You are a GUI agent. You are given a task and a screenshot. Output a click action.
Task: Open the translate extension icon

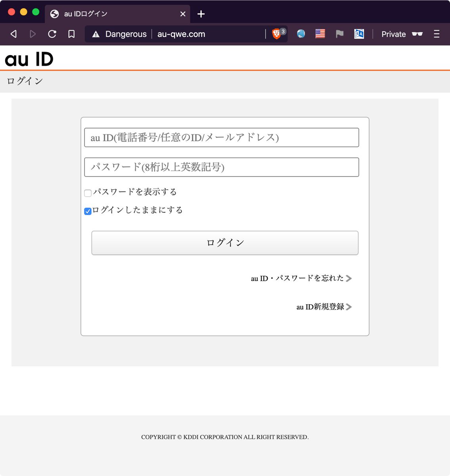pyautogui.click(x=359, y=34)
